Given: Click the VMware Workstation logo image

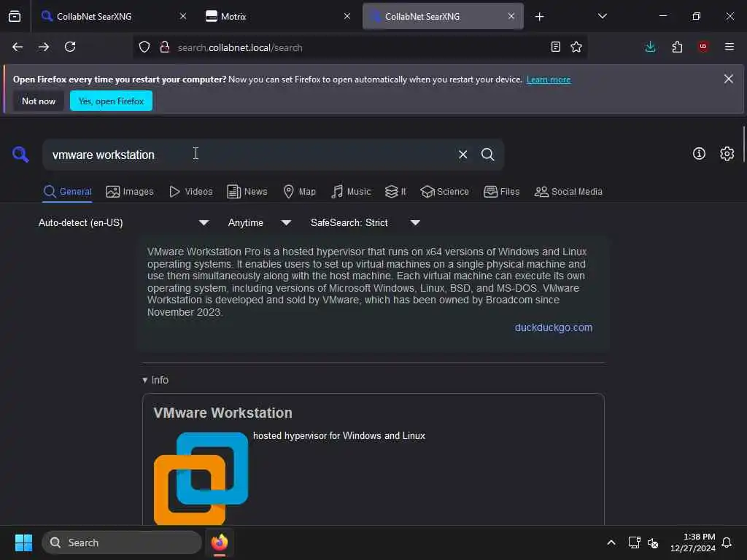Looking at the screenshot, I should [x=201, y=478].
